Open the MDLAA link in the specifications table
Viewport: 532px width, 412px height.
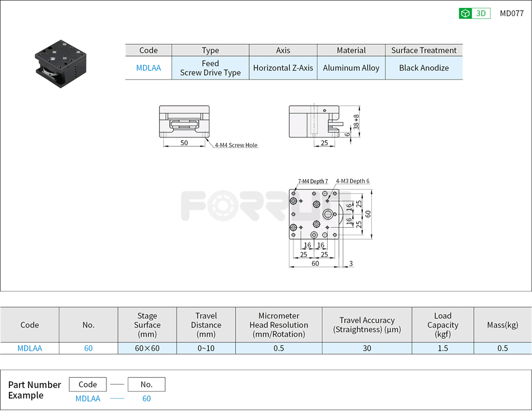coord(29,348)
